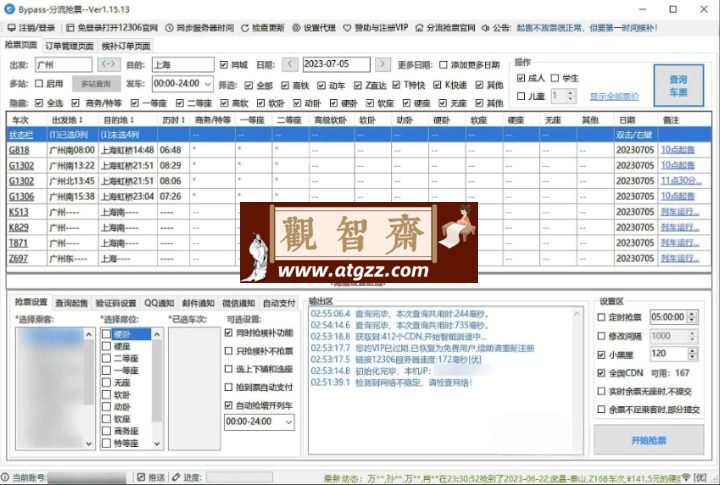720x485 pixels.
Task: Check the 儿童 checkbox
Action: [x=521, y=96]
